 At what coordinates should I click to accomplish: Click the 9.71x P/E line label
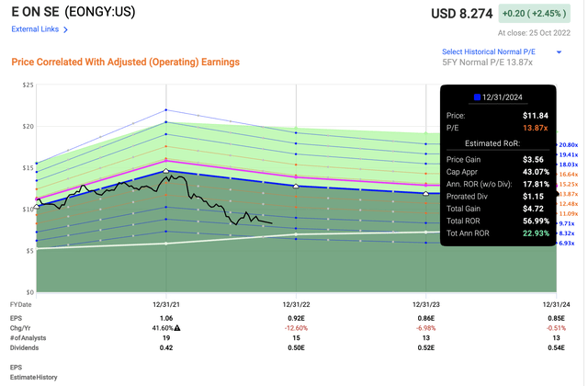[x=567, y=223]
